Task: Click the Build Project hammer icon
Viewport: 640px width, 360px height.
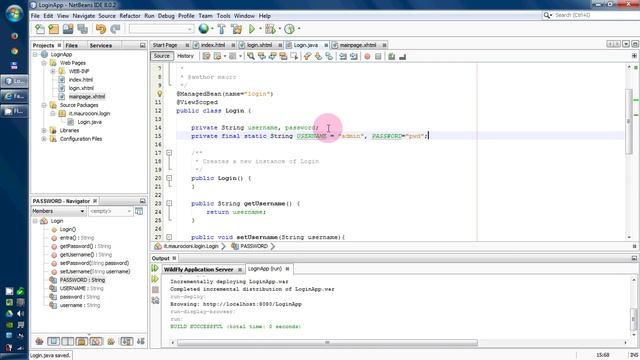Action: (221, 29)
